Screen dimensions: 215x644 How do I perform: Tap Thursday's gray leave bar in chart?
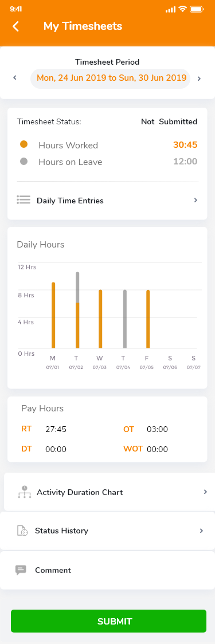click(124, 319)
